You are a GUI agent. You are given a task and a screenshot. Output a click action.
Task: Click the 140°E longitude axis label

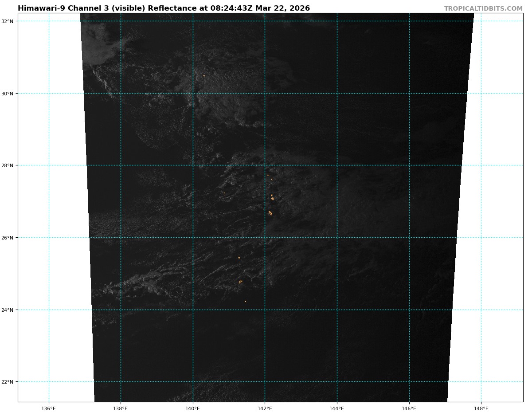pos(193,408)
